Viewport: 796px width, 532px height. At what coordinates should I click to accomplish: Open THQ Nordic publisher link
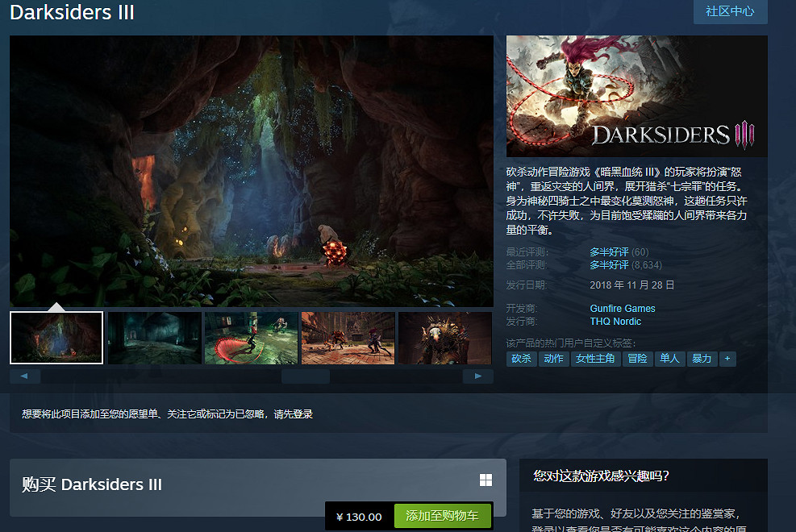(615, 322)
